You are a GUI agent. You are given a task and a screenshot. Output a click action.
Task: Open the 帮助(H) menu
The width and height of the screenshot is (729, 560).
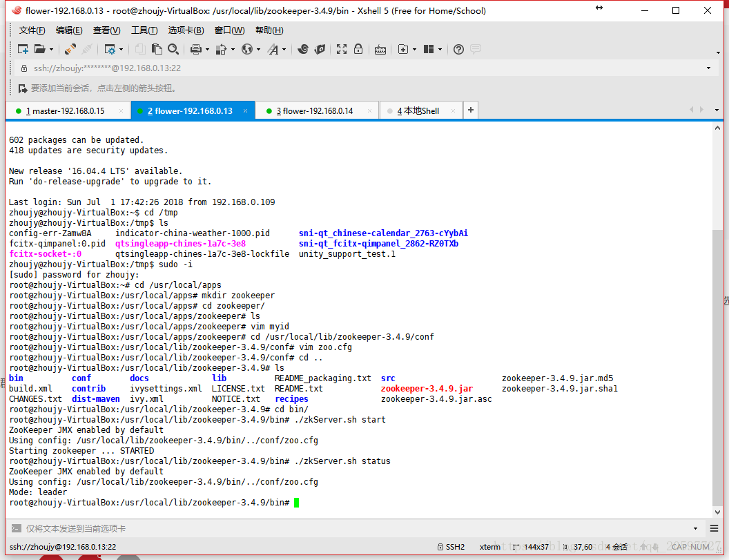coord(269,30)
